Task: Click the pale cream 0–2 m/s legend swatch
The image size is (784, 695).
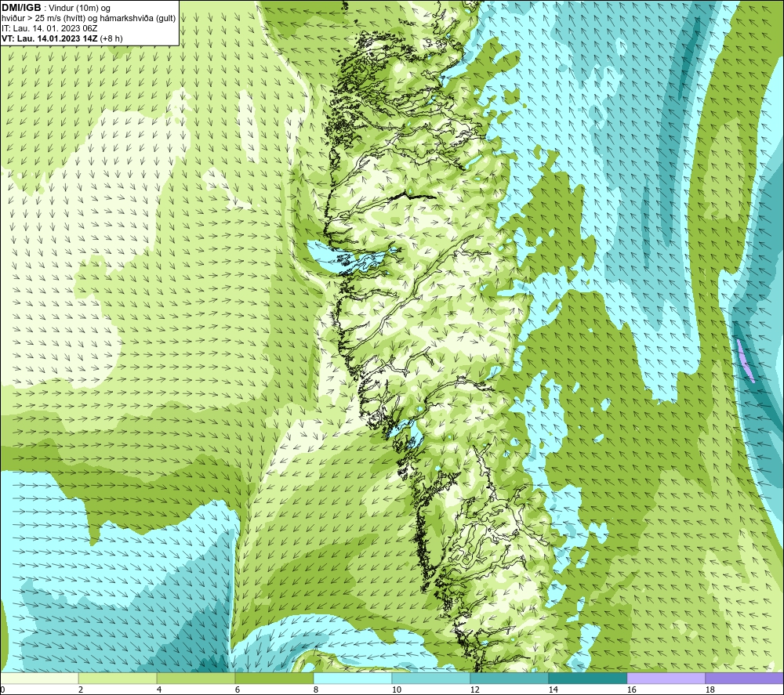Action: pos(39,679)
